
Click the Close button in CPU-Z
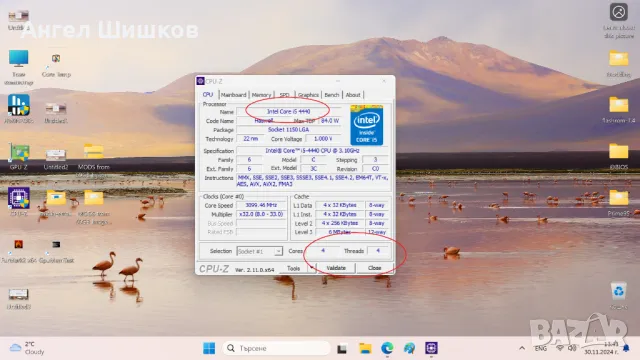tap(374, 268)
